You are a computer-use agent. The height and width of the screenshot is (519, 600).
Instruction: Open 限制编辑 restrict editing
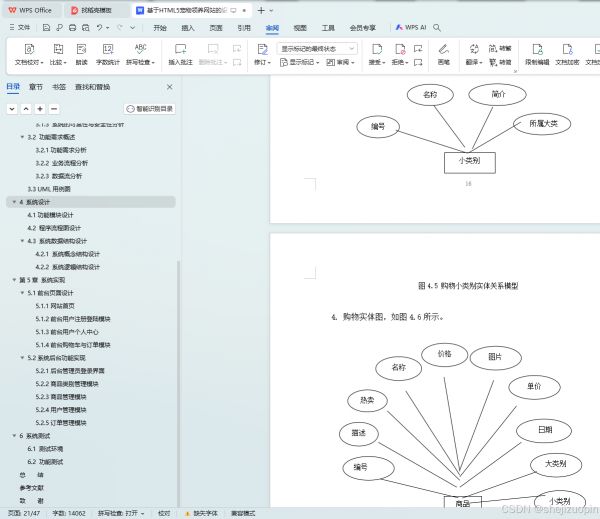pos(537,54)
